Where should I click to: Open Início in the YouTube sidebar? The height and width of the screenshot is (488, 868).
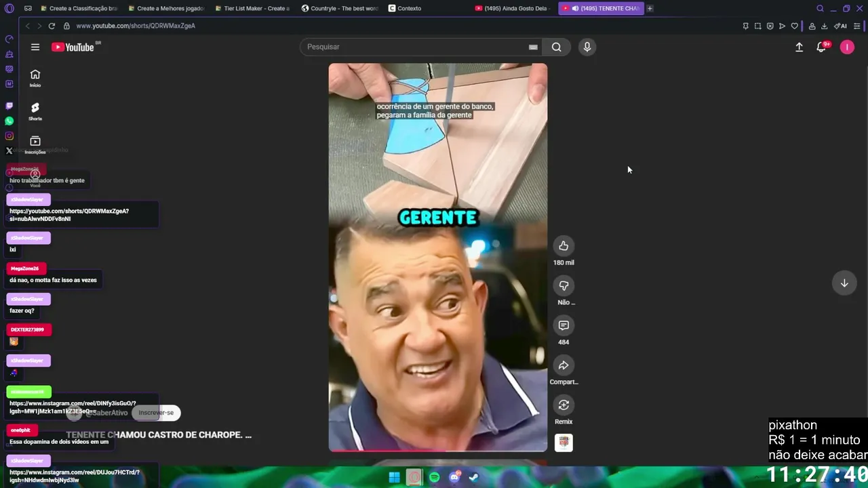click(x=35, y=79)
